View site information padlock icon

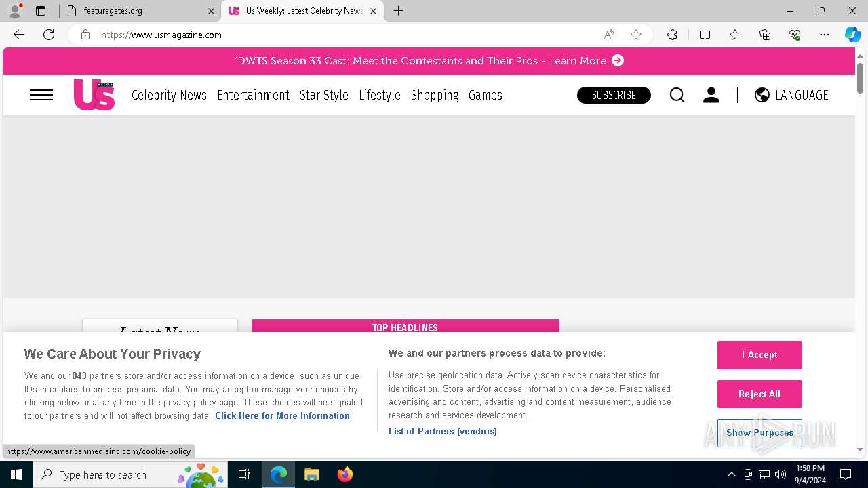coord(85,35)
